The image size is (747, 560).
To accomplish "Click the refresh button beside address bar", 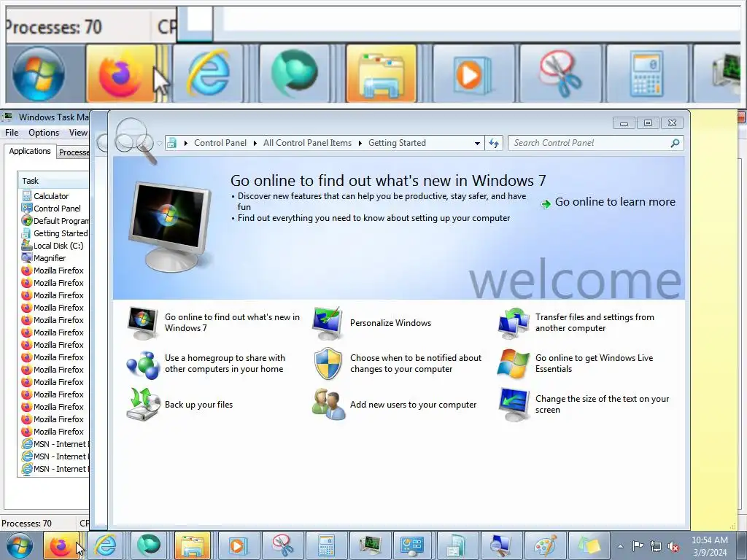I will tap(494, 144).
